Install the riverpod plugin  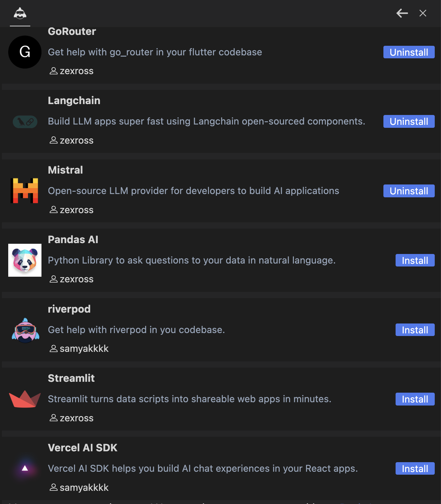[415, 330]
